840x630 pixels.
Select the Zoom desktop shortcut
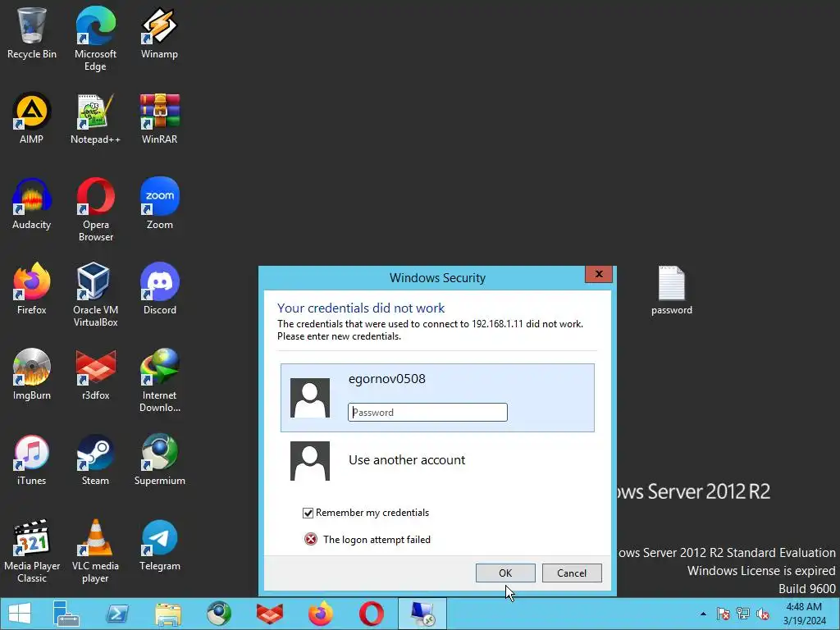click(x=160, y=203)
